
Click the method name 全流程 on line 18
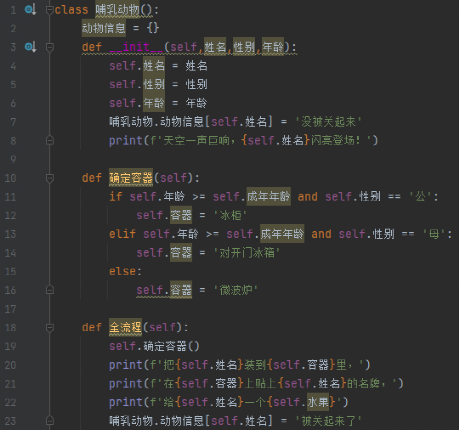click(x=125, y=327)
